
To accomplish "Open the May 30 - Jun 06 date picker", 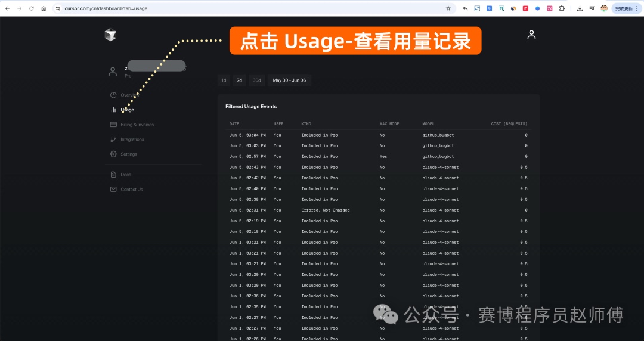I will pos(290,80).
